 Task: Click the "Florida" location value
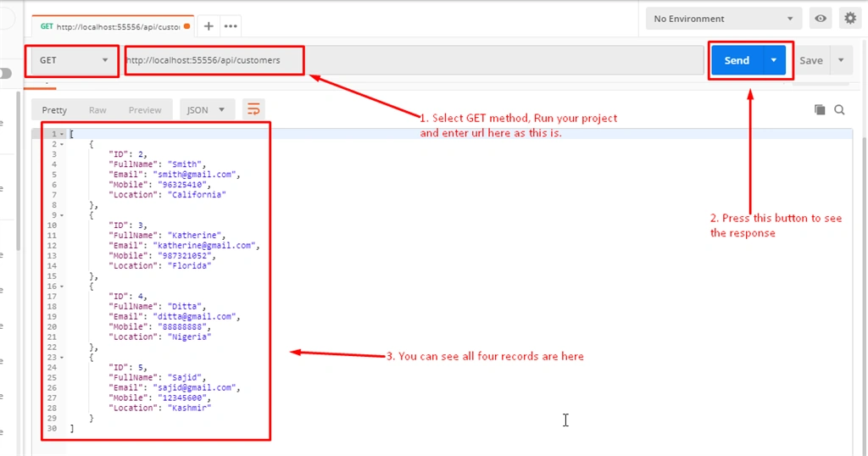click(189, 265)
